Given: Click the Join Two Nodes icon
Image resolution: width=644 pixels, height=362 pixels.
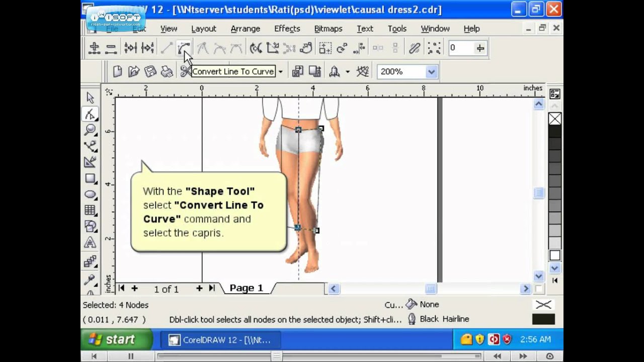Looking at the screenshot, I should (x=130, y=48).
